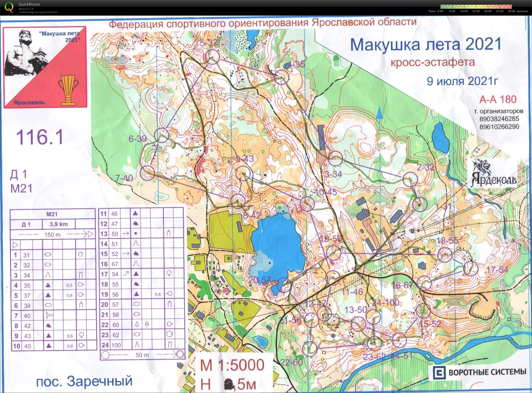Click the bib number "116.1"
The image size is (532, 393).
pos(40,137)
